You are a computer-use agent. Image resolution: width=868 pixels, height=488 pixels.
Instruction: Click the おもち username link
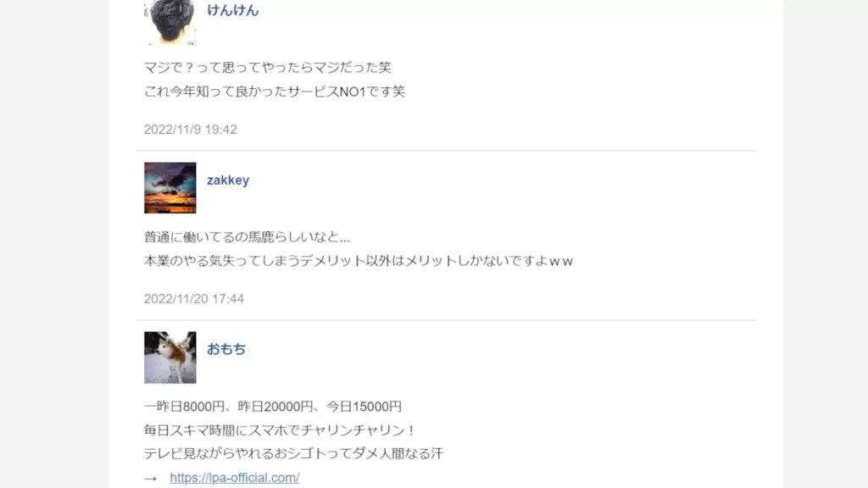tap(226, 349)
